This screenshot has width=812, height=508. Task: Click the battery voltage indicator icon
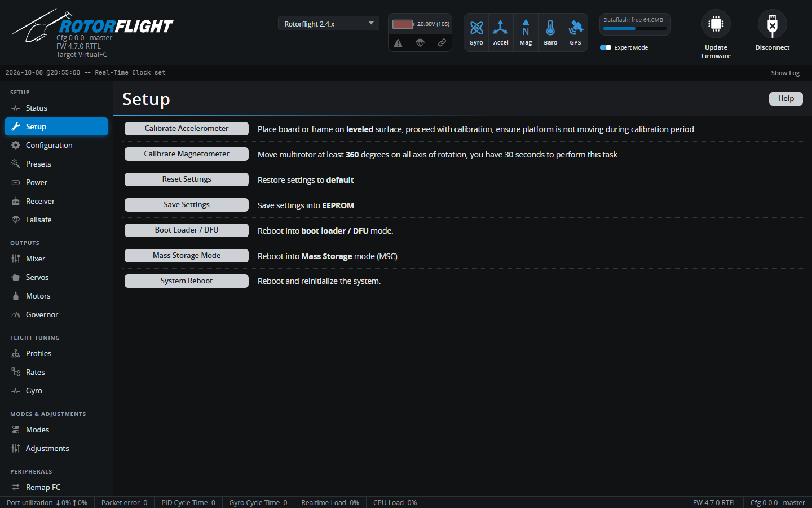(x=403, y=24)
